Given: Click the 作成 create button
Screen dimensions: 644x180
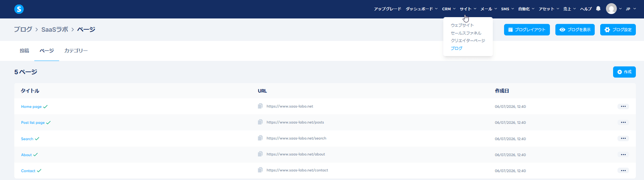Looking at the screenshot, I should 624,72.
